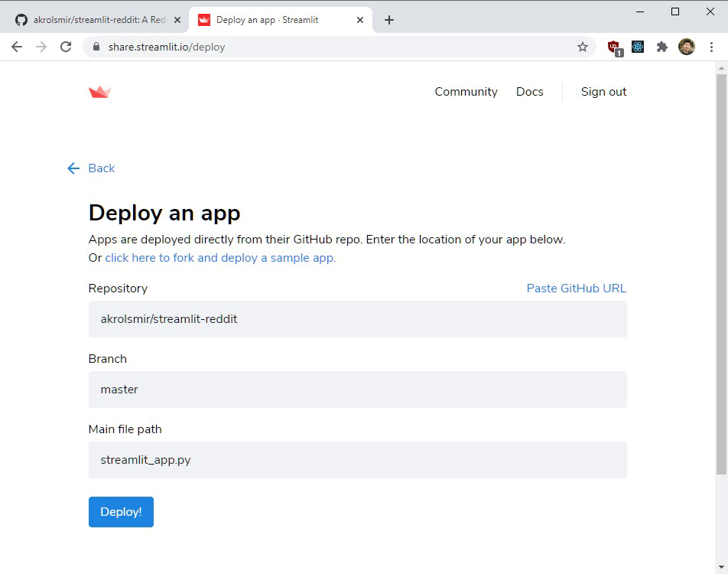Click the scrollbar down arrow

tap(721, 567)
